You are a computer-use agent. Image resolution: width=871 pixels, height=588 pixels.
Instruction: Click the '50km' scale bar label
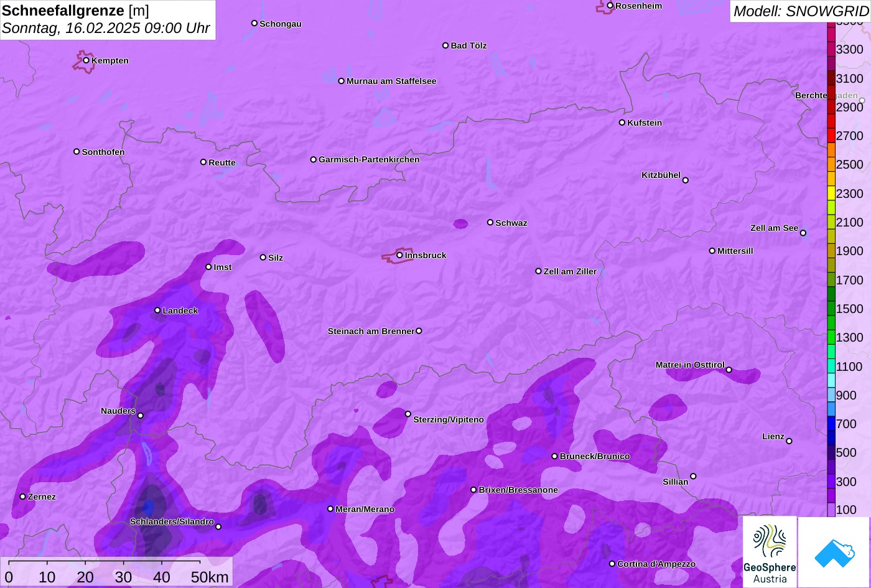[x=210, y=577]
